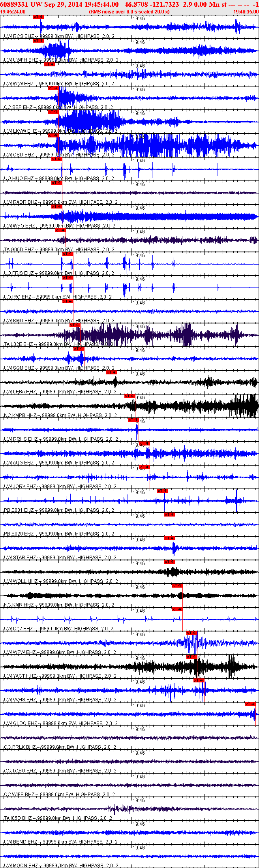Viewport: 259px width, 868px height.
Task: Select the NC KMR HHZ station label
Action: 19,605
